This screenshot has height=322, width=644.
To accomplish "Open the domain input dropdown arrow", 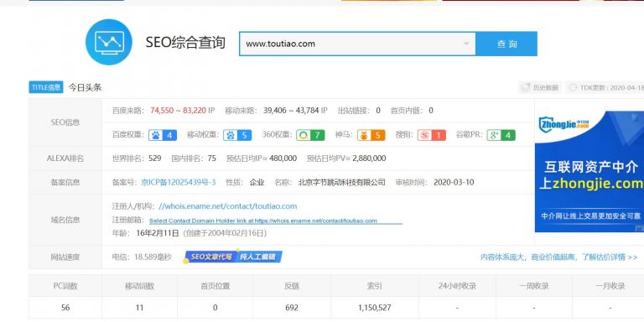I will coord(466,44).
